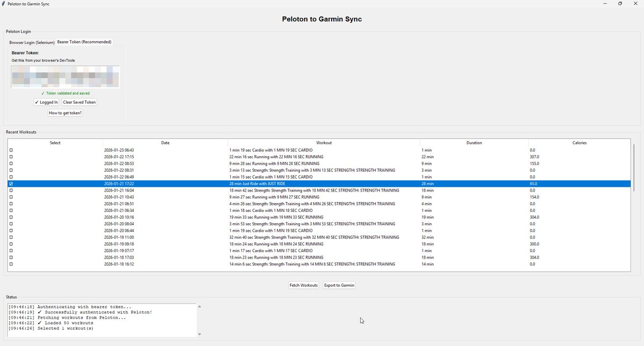Click inside the Bearer Token text box
644x346 pixels.
click(65, 77)
